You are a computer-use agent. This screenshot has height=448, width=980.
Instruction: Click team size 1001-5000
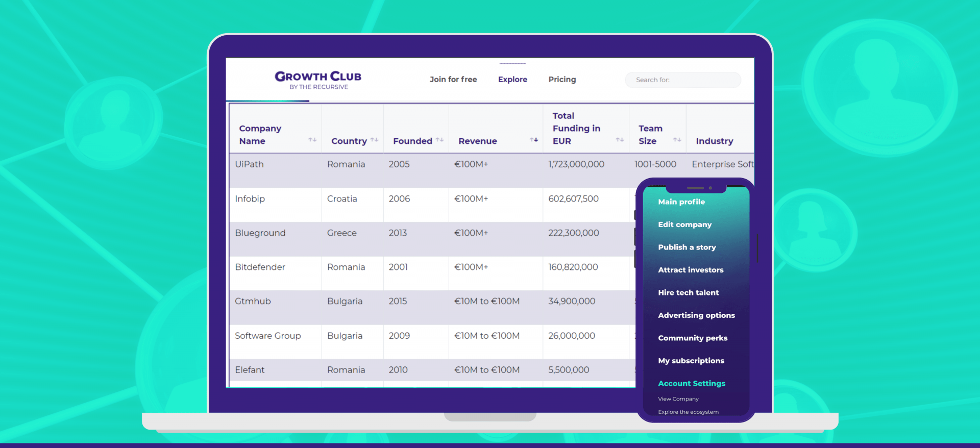[x=655, y=164]
